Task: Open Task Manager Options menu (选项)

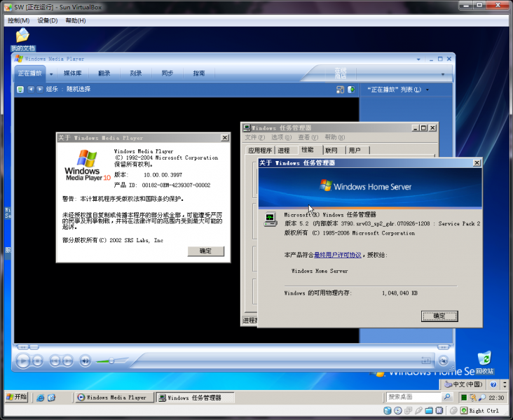Action: 281,137
